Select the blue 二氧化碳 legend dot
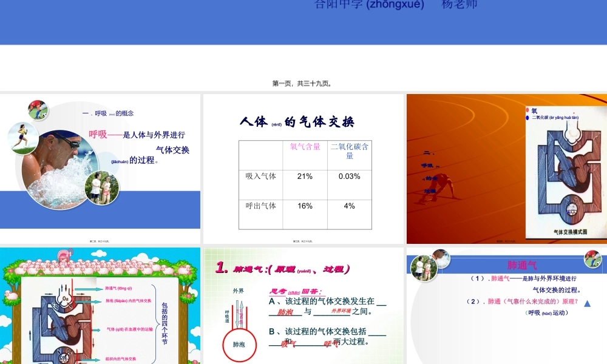The width and height of the screenshot is (607, 364). 526,117
